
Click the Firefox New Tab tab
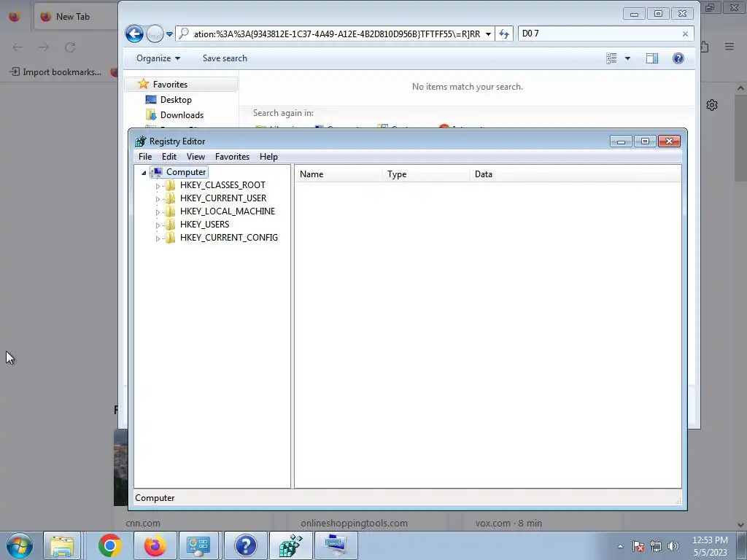tap(72, 17)
